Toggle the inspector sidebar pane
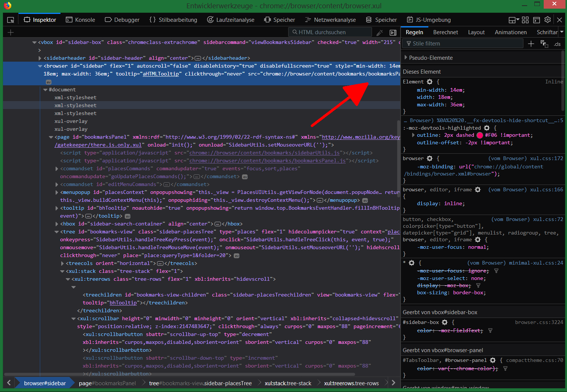The height and width of the screenshot is (392, 567). pos(393,33)
